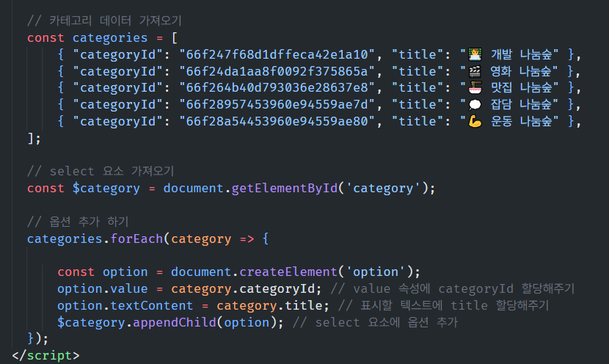
Task: Click 'category.title' in the textContent assignment
Action: 269,306
